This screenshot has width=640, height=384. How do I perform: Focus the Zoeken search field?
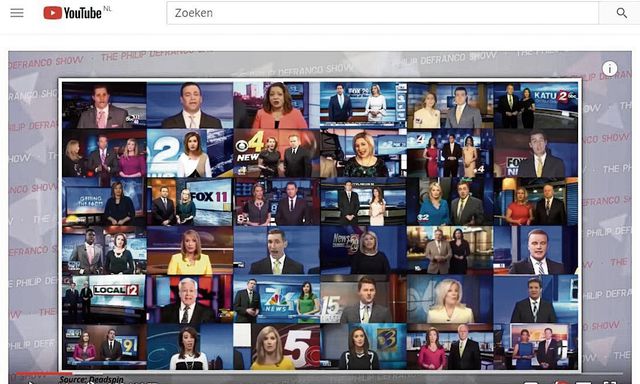(382, 13)
